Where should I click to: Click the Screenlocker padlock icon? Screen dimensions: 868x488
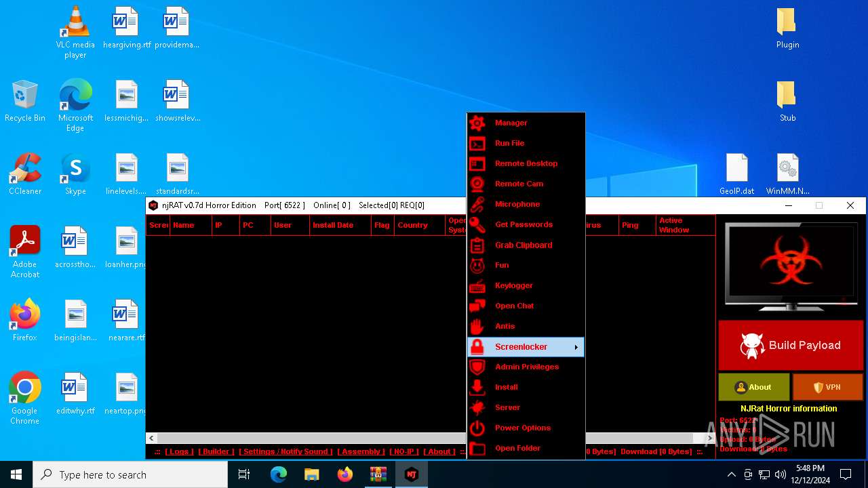tap(477, 346)
